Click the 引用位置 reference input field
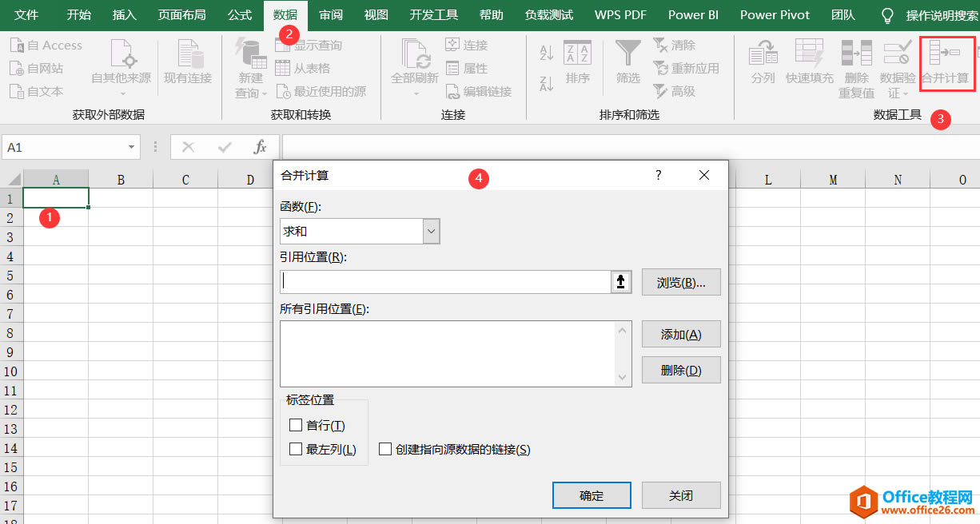 pyautogui.click(x=446, y=282)
